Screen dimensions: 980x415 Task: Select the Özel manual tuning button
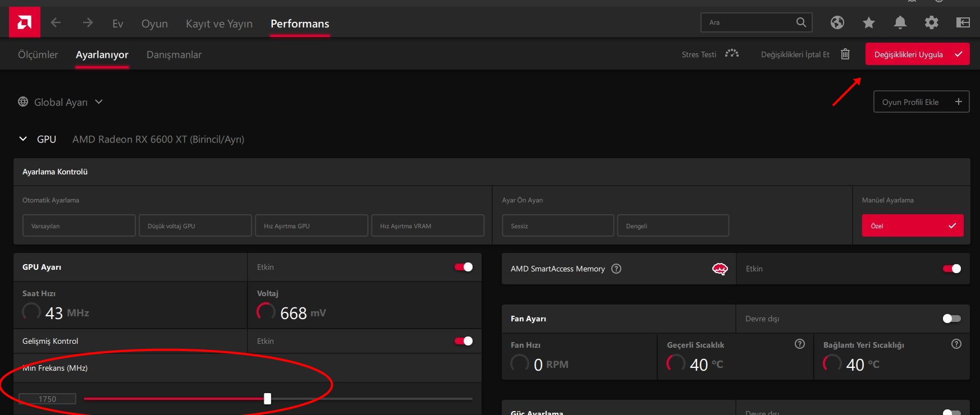pyautogui.click(x=913, y=225)
